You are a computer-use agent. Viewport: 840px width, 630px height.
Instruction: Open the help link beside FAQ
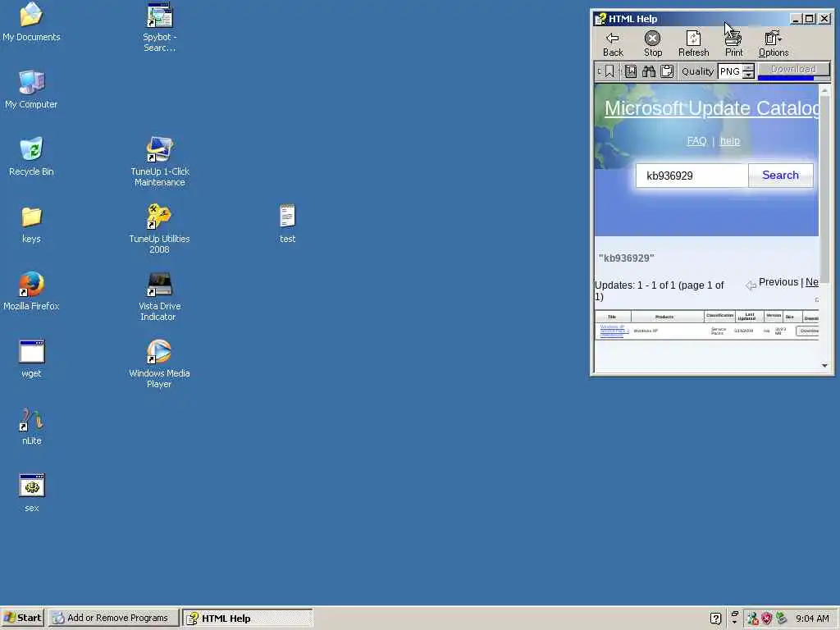[x=729, y=141]
